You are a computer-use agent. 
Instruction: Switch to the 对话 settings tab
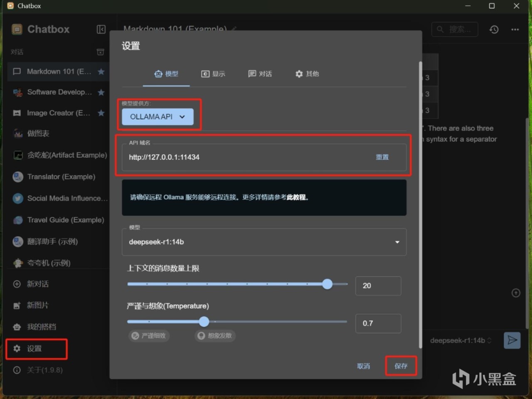point(260,74)
